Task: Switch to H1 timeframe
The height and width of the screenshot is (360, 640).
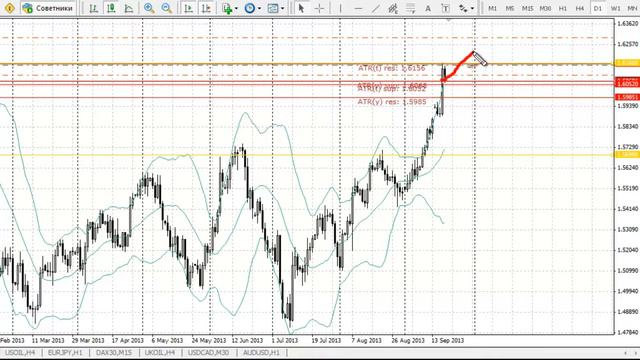Action: pos(563,8)
